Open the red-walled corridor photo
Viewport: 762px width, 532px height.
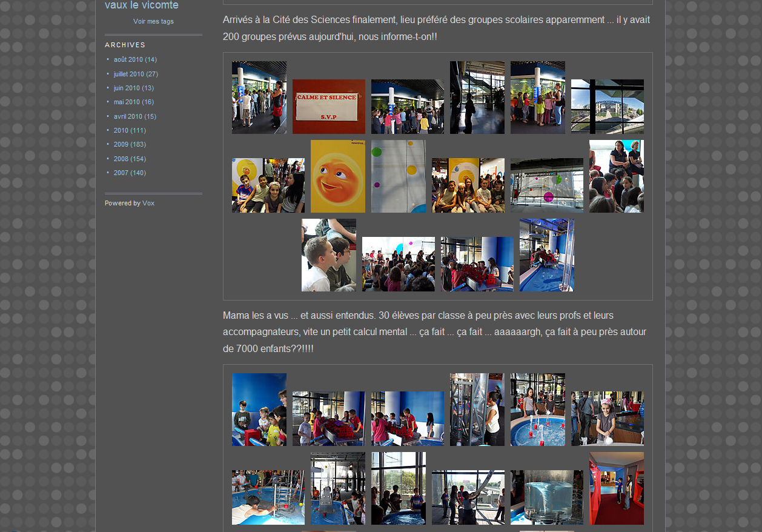tap(616, 488)
